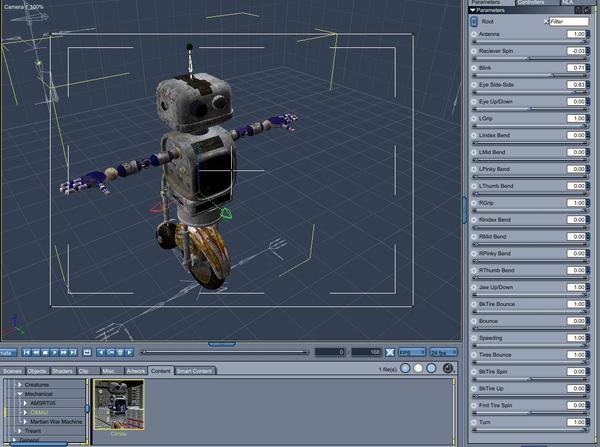The width and height of the screenshot is (600, 447).
Task: Switch to the Scenes tab
Action: [x=12, y=371]
